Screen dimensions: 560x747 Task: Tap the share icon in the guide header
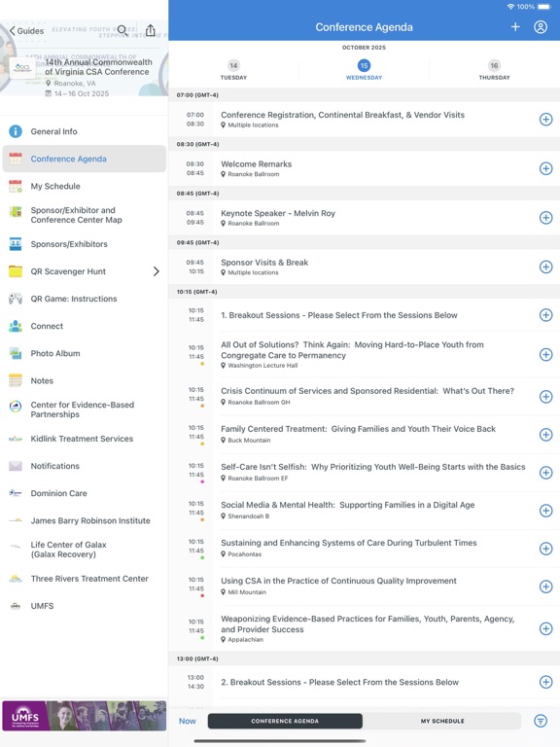click(x=150, y=30)
